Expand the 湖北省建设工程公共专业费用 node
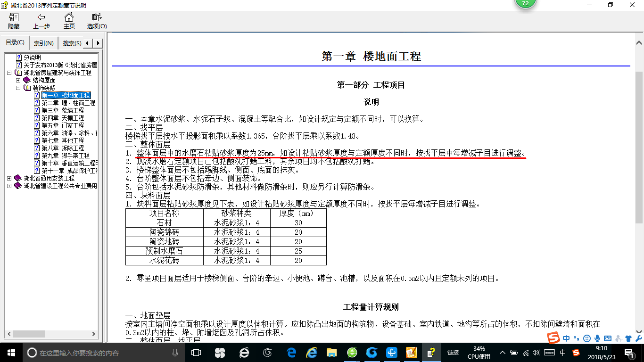This screenshot has width=644, height=362. [9, 186]
